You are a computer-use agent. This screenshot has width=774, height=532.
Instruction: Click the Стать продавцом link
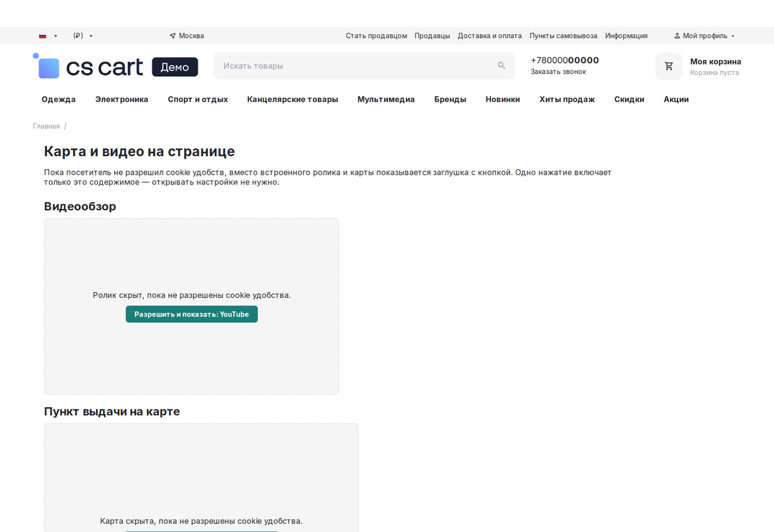377,36
